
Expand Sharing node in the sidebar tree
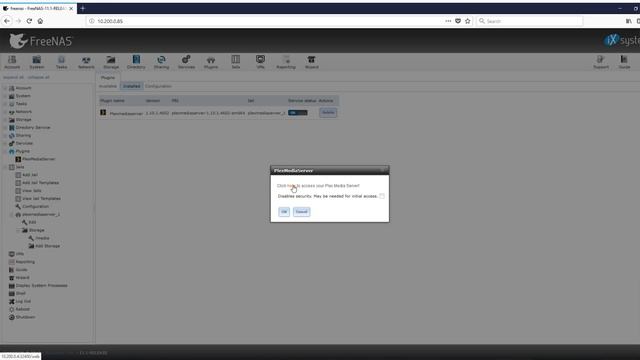[x=5, y=136]
